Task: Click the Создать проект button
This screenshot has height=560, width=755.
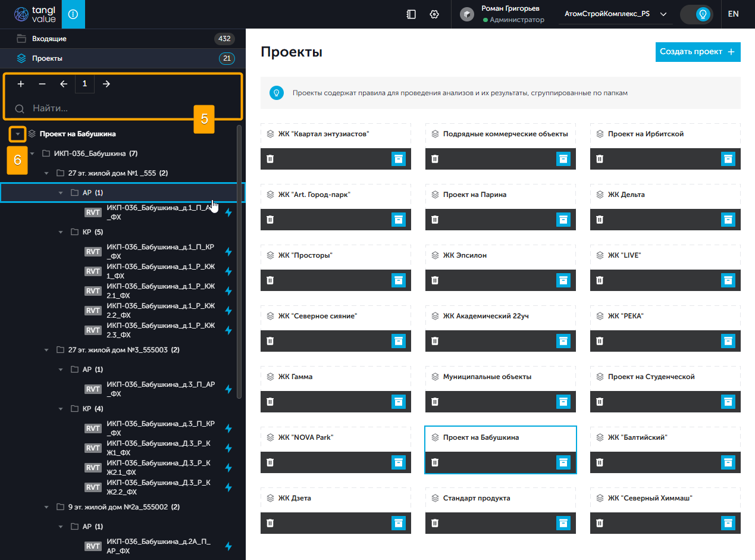Action: pyautogui.click(x=697, y=52)
